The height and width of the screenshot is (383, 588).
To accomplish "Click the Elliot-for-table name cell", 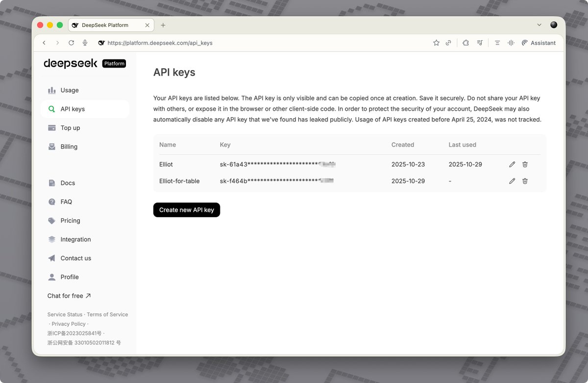I will 179,181.
